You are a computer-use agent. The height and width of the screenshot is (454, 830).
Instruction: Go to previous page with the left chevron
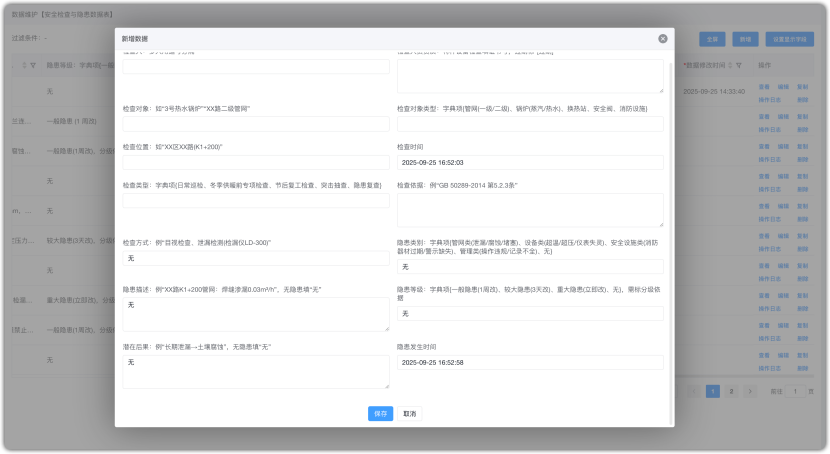tap(694, 392)
